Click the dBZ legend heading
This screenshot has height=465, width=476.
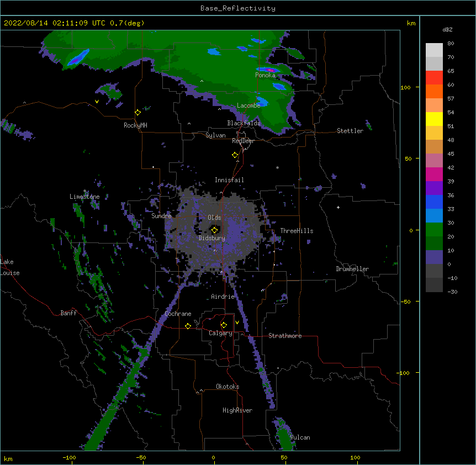pos(447,29)
